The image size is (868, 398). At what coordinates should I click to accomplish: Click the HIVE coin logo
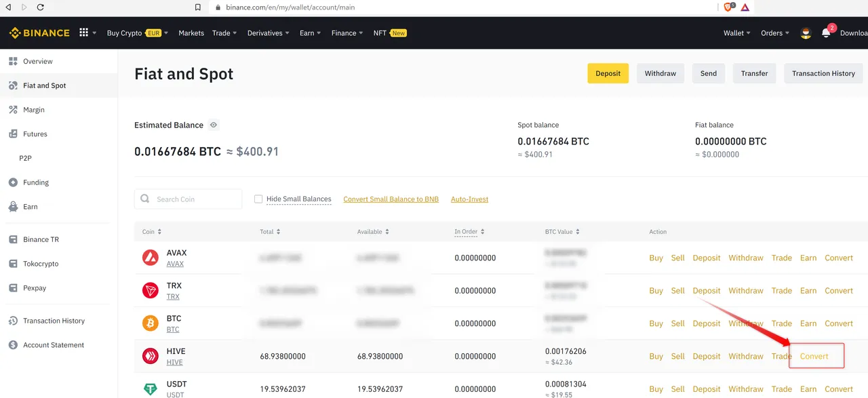click(151, 356)
